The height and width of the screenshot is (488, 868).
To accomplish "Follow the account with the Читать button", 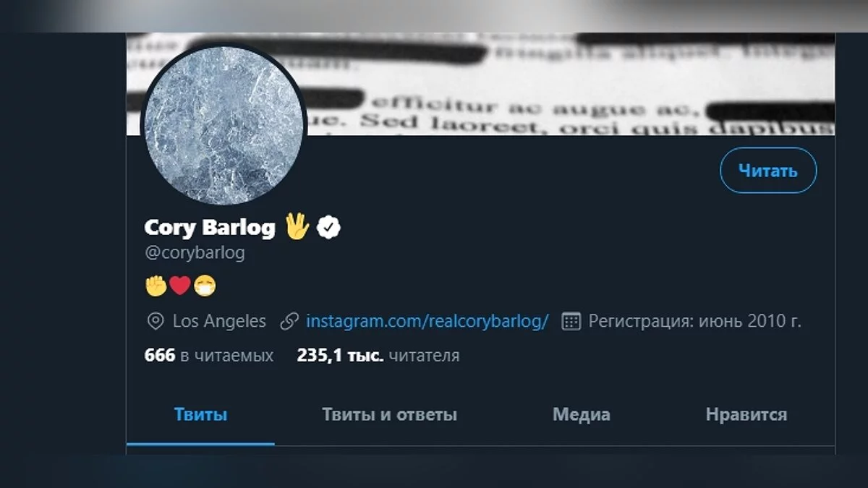I will [768, 171].
